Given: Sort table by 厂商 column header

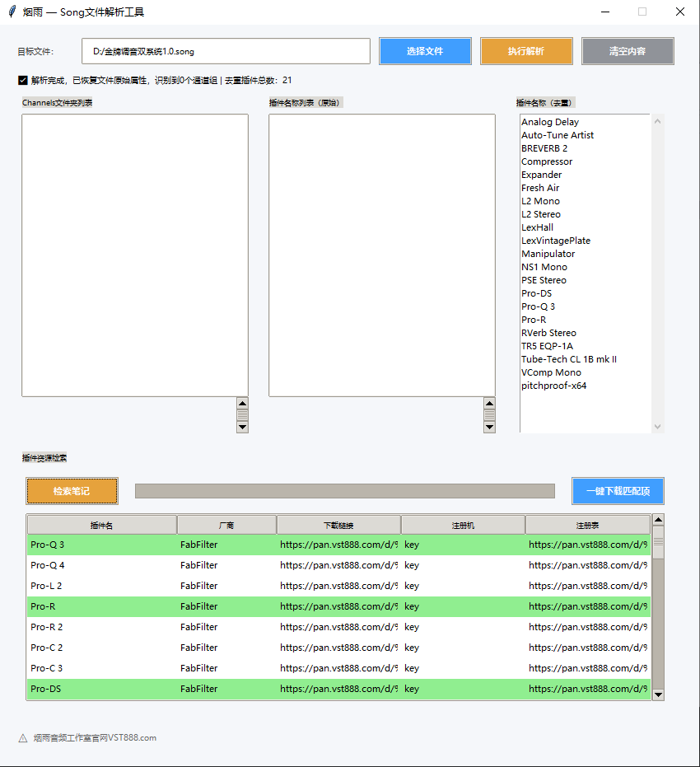Looking at the screenshot, I should [226, 525].
